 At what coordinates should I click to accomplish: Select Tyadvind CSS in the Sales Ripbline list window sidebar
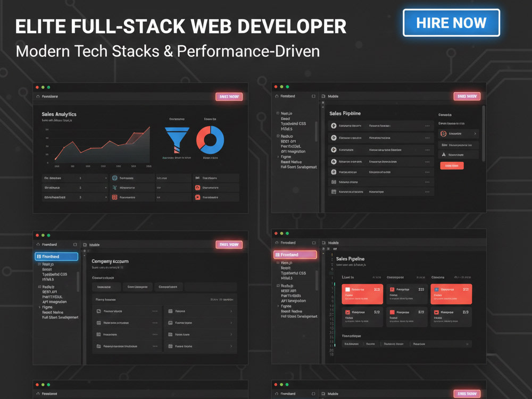click(x=293, y=124)
